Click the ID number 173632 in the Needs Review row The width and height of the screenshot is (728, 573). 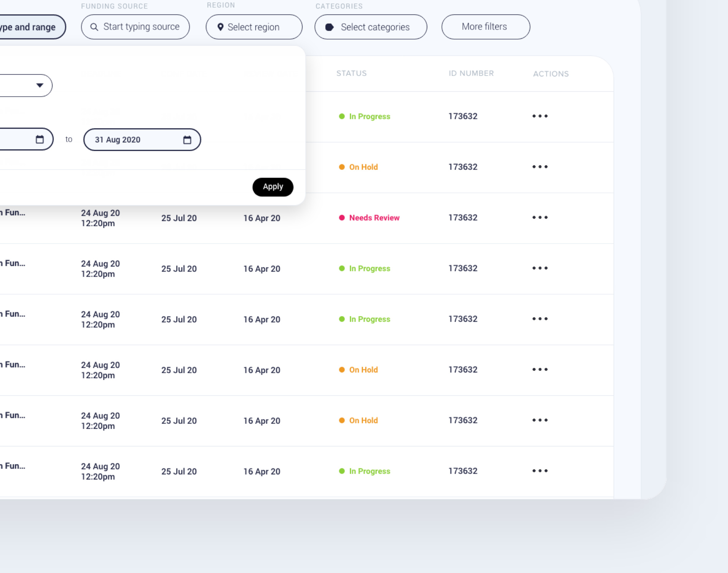[x=463, y=217]
